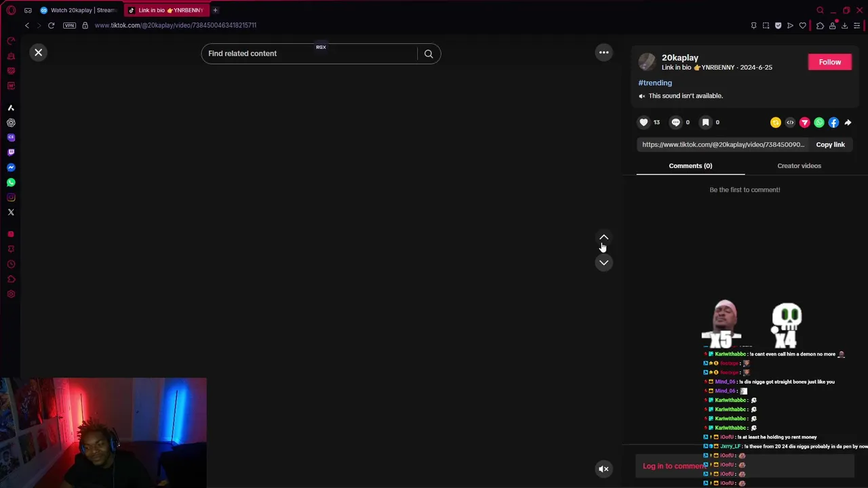Open X (Twitter) in the sidebar
The image size is (868, 488).
[11, 212]
